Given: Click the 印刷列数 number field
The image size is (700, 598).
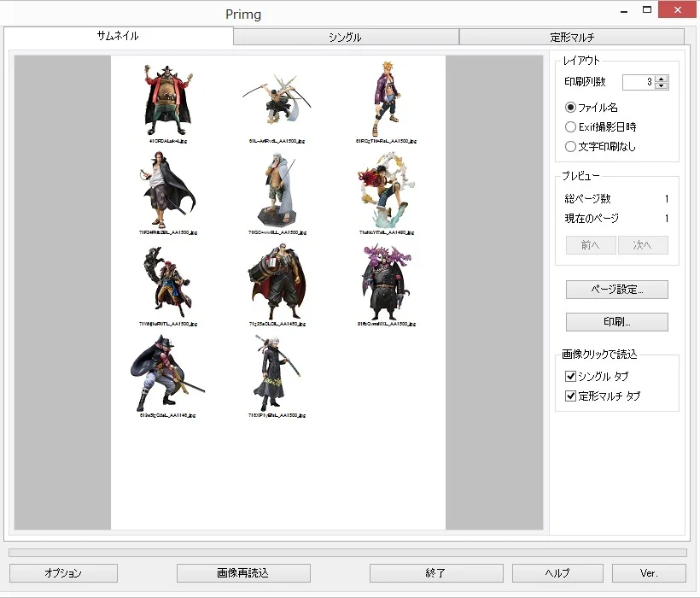Looking at the screenshot, I should tap(639, 82).
